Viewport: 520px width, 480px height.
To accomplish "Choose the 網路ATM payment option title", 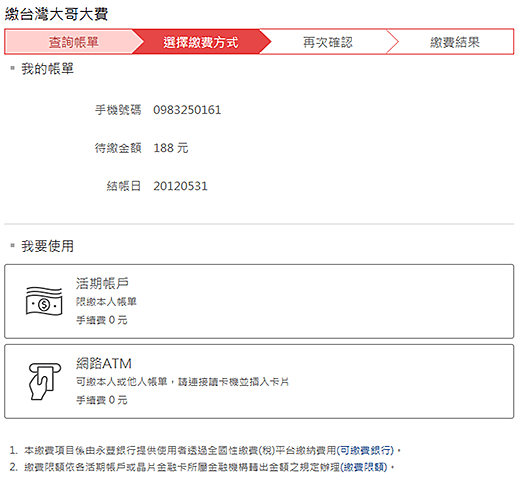I will (x=104, y=363).
